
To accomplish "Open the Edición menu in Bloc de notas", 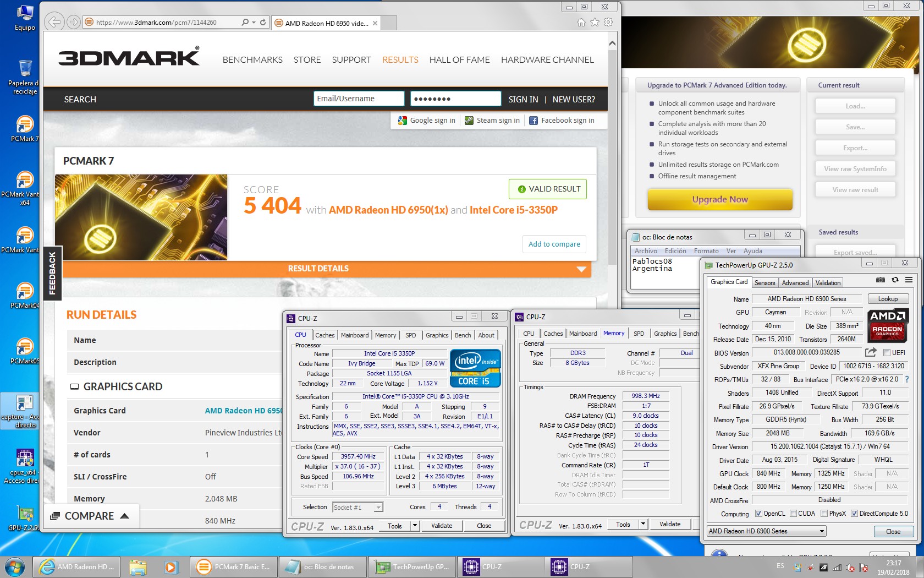I will tap(675, 251).
